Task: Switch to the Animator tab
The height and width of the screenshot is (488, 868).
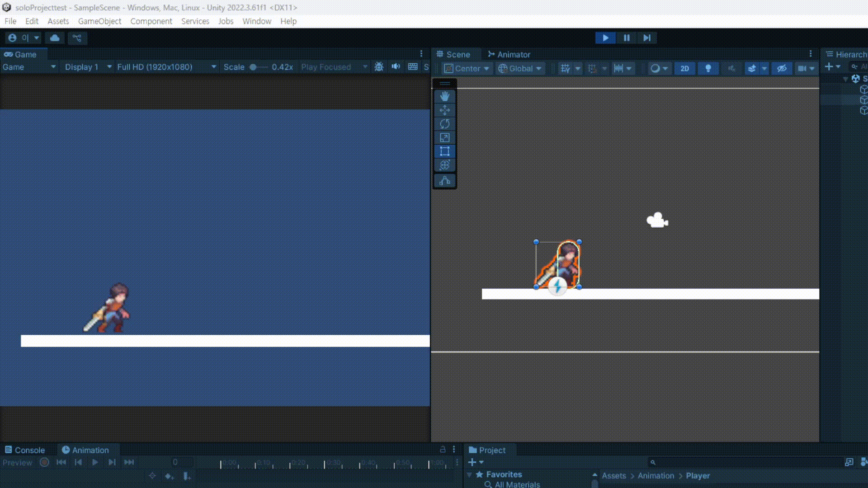Action: click(509, 54)
